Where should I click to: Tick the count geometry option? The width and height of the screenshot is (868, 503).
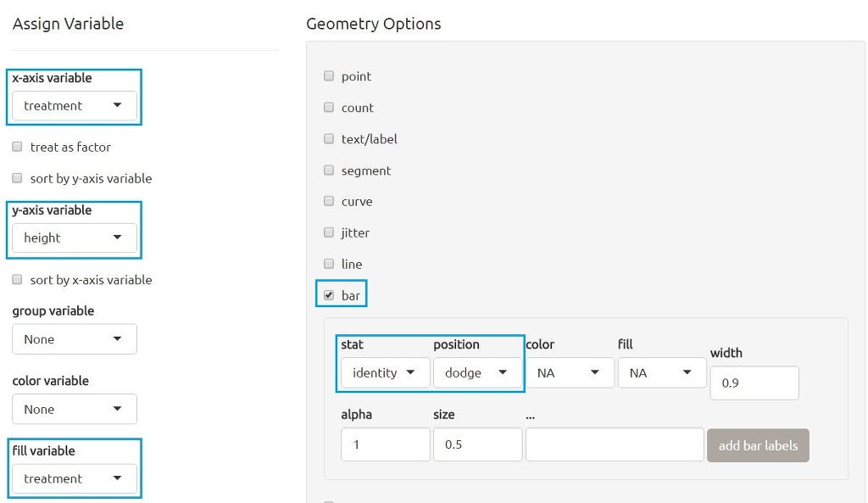[x=329, y=108]
